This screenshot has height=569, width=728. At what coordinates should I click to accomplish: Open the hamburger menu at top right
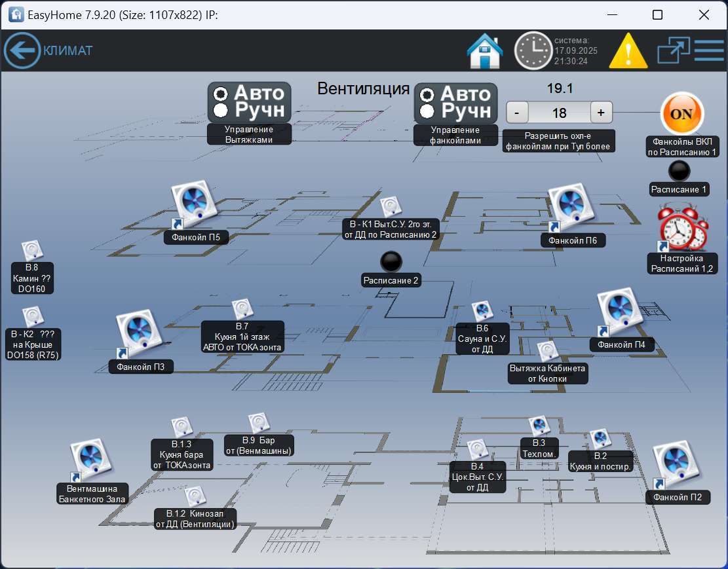[708, 50]
